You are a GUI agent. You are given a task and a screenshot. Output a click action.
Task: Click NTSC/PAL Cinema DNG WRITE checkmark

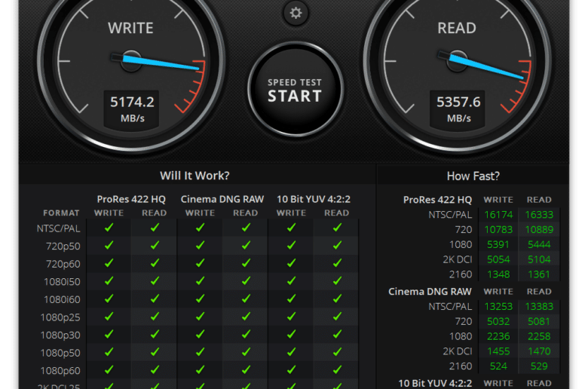(201, 228)
